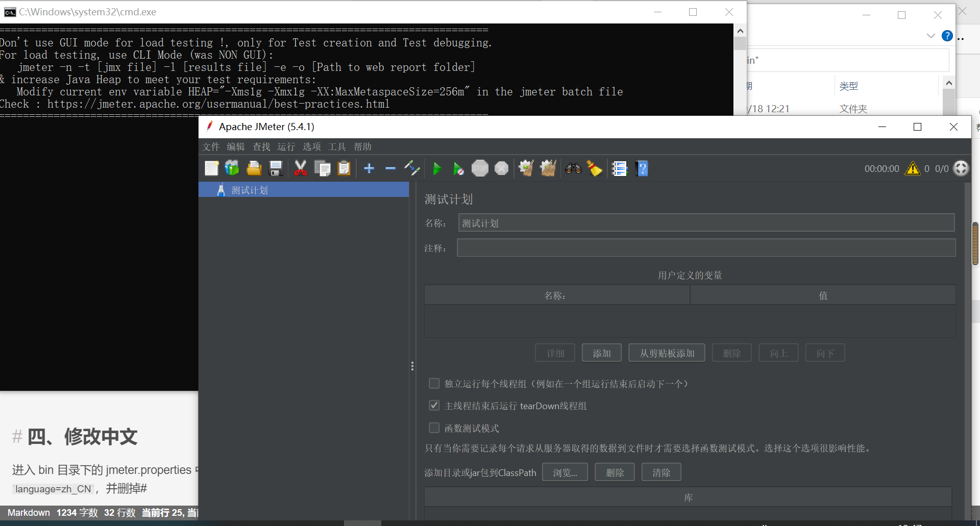
Task: Open JMeter help with question book icon
Action: tap(642, 168)
